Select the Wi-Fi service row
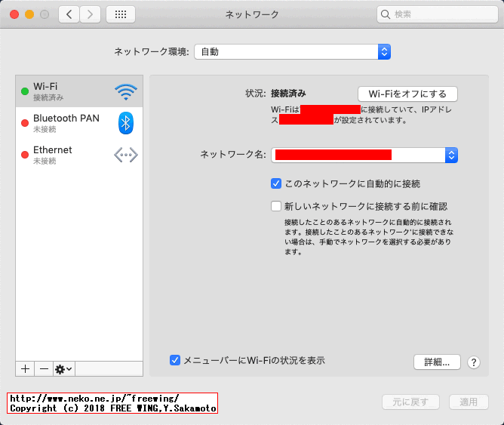 [x=79, y=91]
